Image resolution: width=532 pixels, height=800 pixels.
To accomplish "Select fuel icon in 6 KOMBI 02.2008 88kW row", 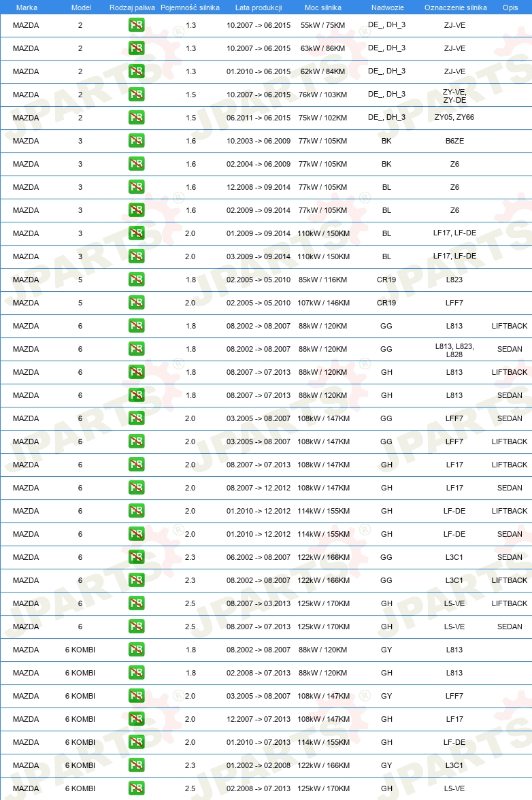I will 136,672.
